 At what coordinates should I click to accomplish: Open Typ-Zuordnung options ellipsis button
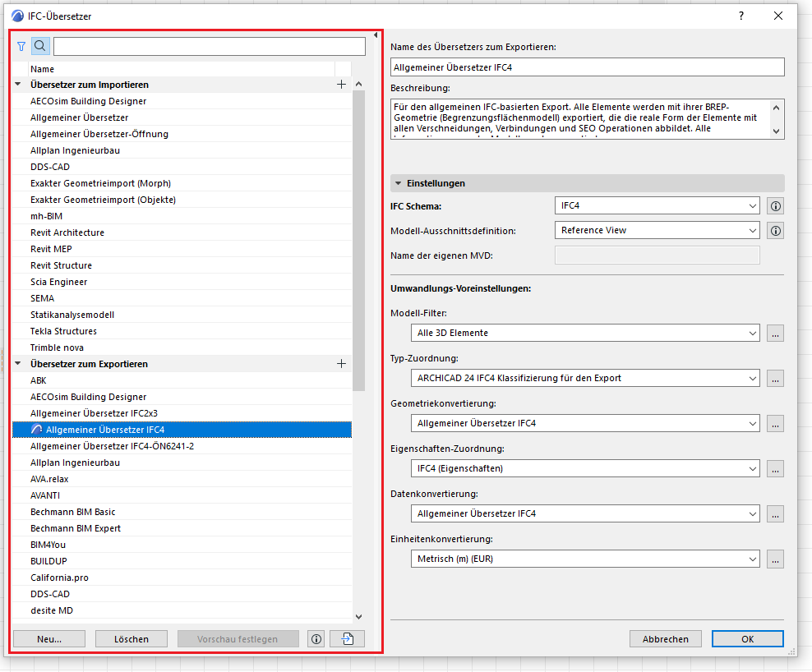[x=775, y=379]
